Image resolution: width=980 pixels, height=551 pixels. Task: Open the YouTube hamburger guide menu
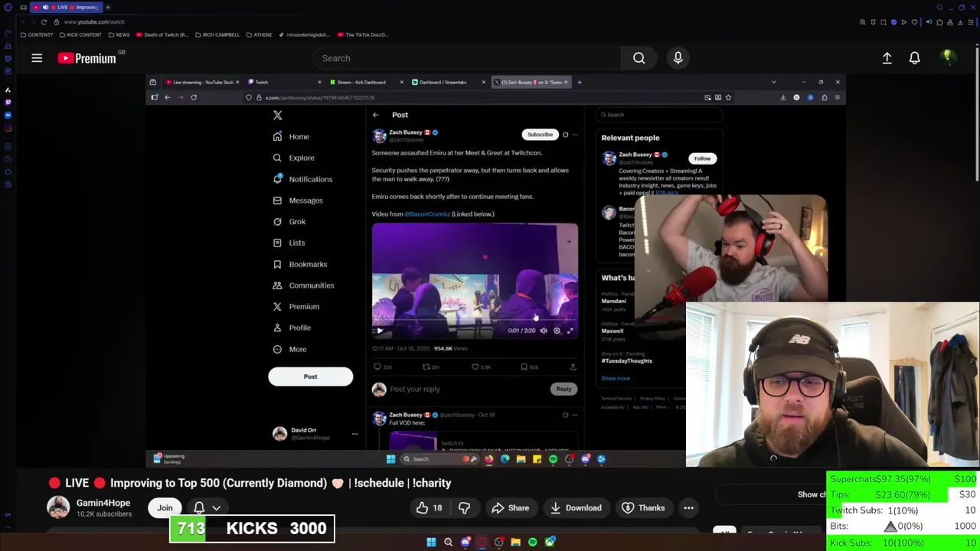37,58
